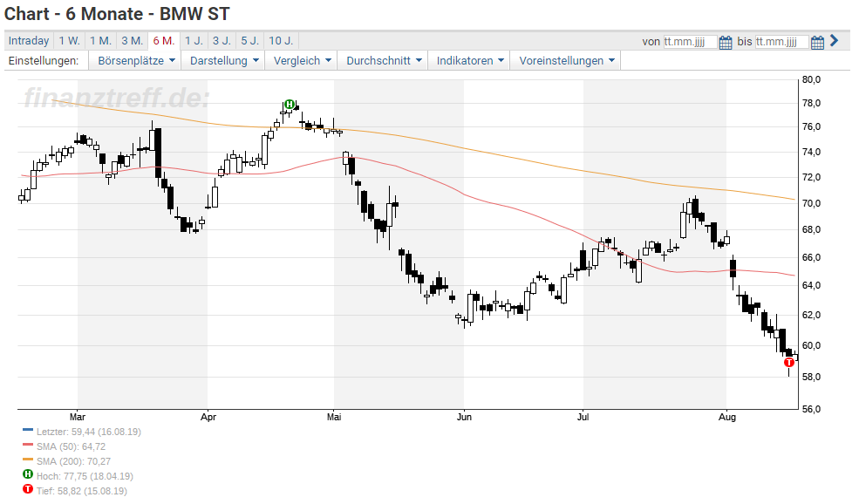Click the 'SMA (50): 64,72' legend entry
The height and width of the screenshot is (504, 859).
(x=72, y=446)
